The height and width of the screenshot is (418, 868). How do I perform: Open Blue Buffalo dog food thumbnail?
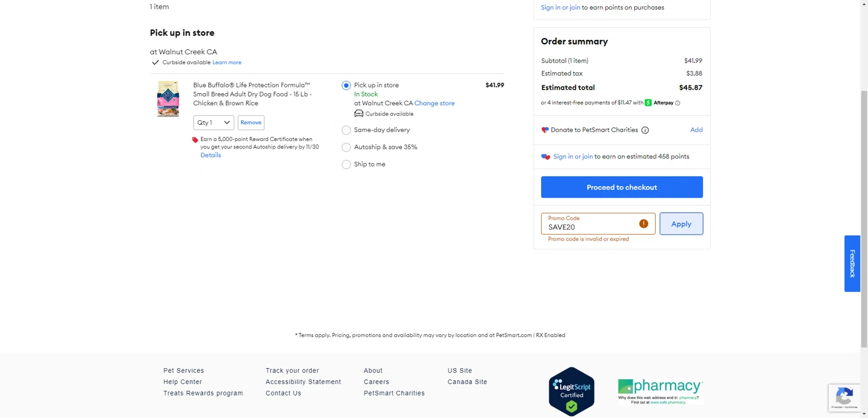[168, 99]
